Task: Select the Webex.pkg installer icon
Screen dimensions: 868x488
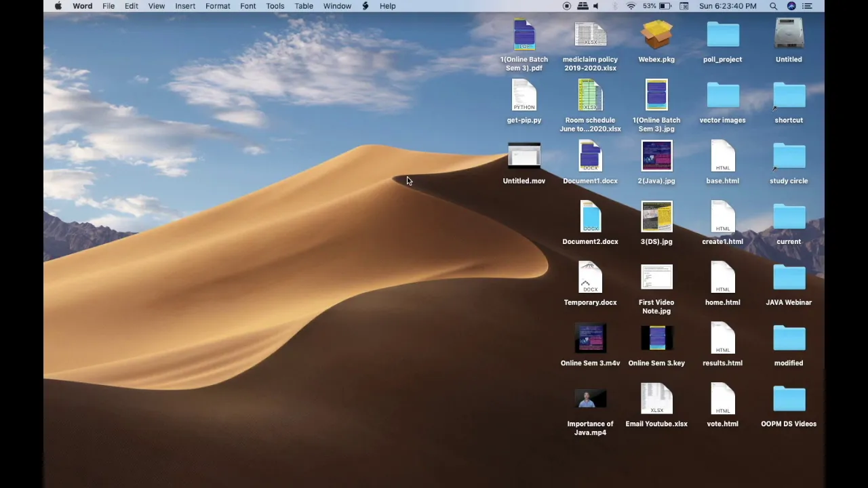Action: [656, 35]
